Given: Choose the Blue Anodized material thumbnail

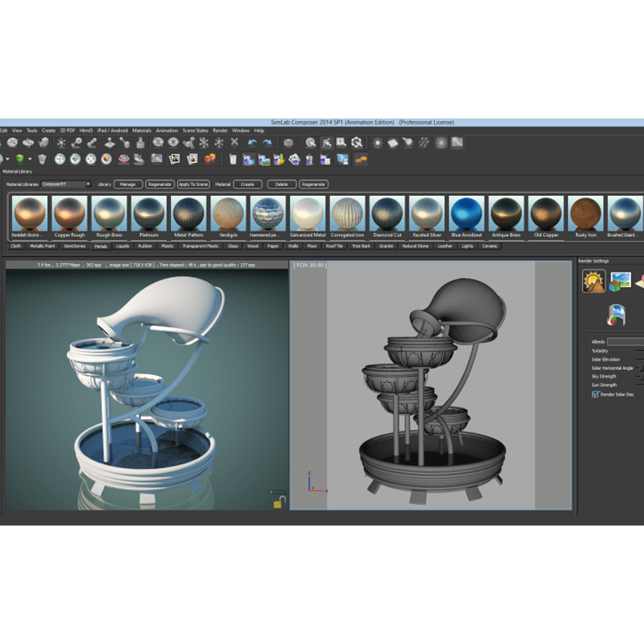Looking at the screenshot, I should click(467, 216).
